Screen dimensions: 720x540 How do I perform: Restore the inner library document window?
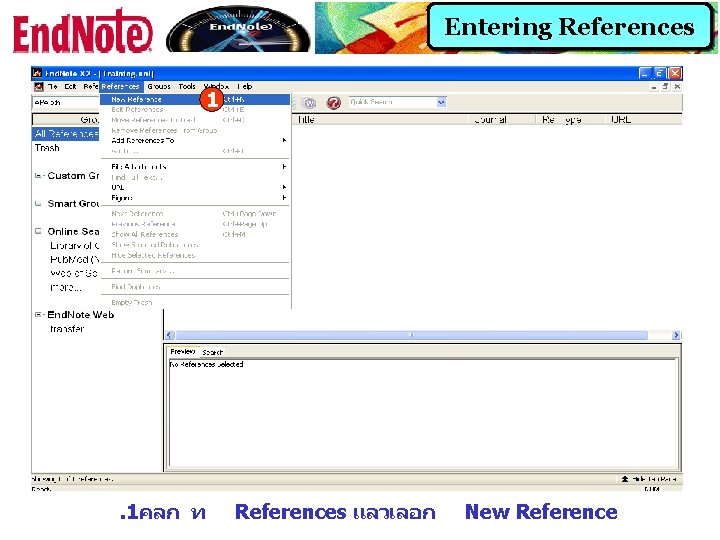click(x=665, y=86)
